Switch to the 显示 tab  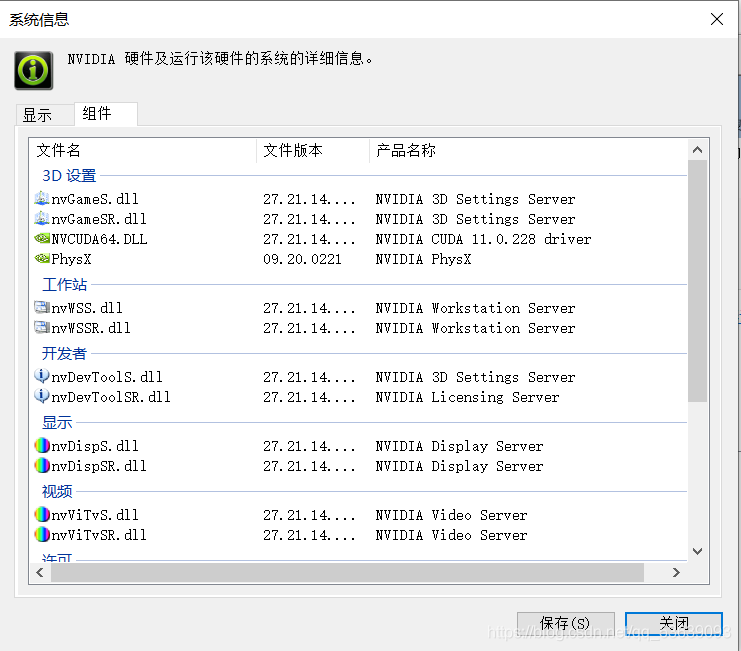coord(45,115)
